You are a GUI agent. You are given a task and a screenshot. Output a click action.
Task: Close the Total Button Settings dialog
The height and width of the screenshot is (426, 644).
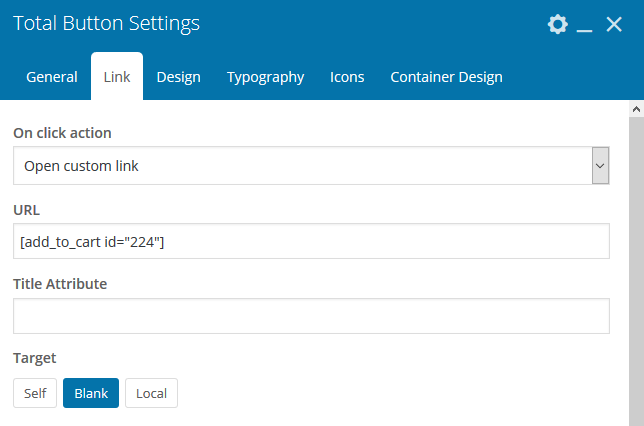pyautogui.click(x=614, y=25)
